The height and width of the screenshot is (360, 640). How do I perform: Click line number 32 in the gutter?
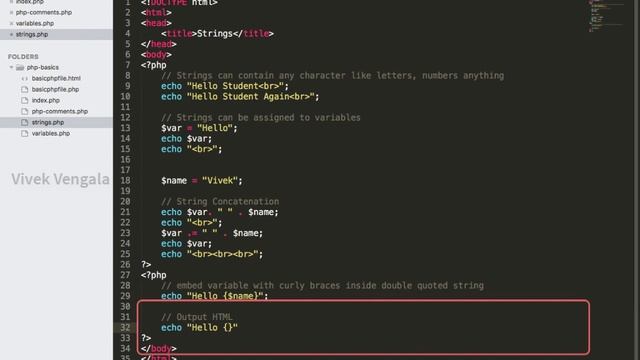coord(125,327)
